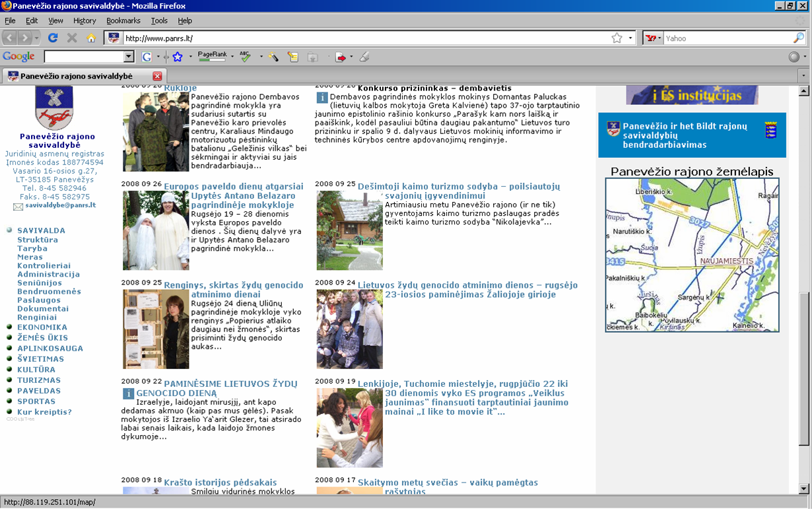
Task: Click the kaimo turizmo sodyba garden photo
Action: (350, 230)
